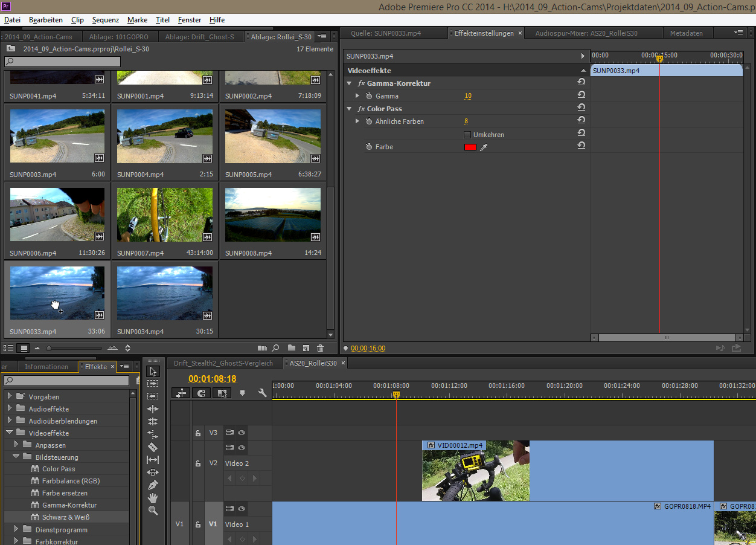This screenshot has width=756, height=545.
Task: Select the Pen tool in the tools panel
Action: (153, 485)
